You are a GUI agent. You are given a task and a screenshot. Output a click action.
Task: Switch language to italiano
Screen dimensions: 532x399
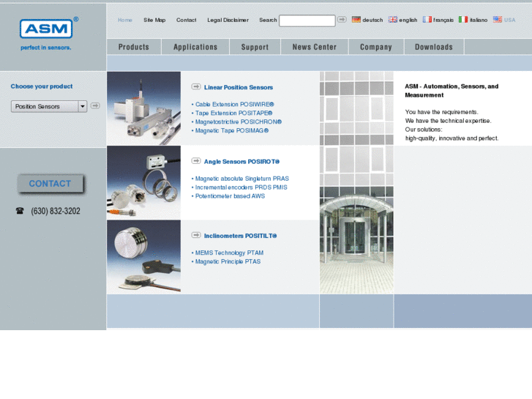coord(479,20)
